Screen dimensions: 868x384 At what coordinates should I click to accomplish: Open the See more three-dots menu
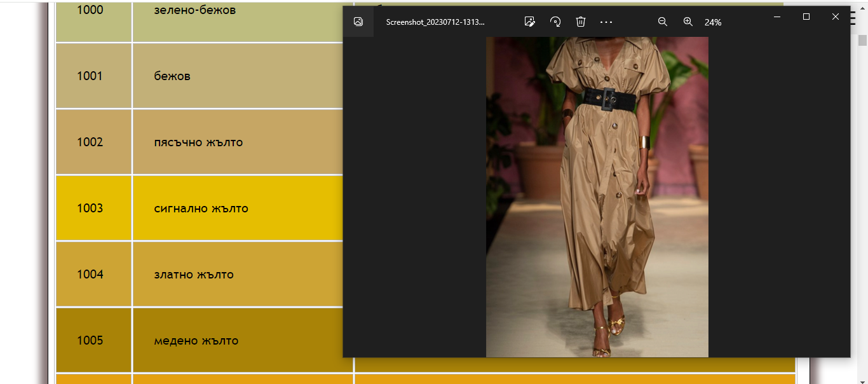(x=606, y=22)
